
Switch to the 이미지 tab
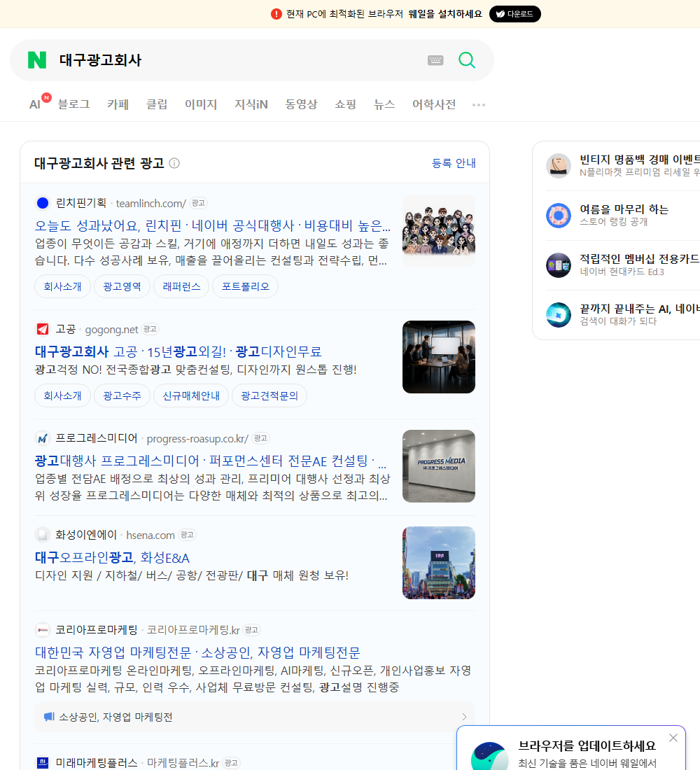(201, 104)
